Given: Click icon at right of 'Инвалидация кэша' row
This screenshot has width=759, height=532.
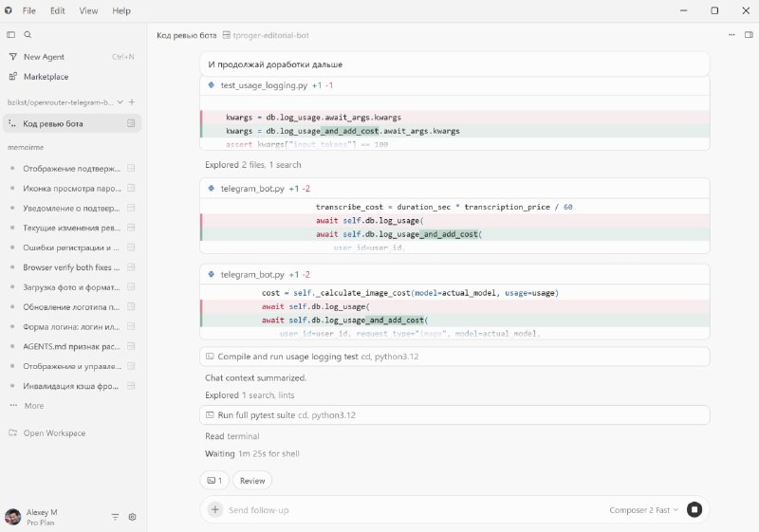Looking at the screenshot, I should pyautogui.click(x=131, y=386).
